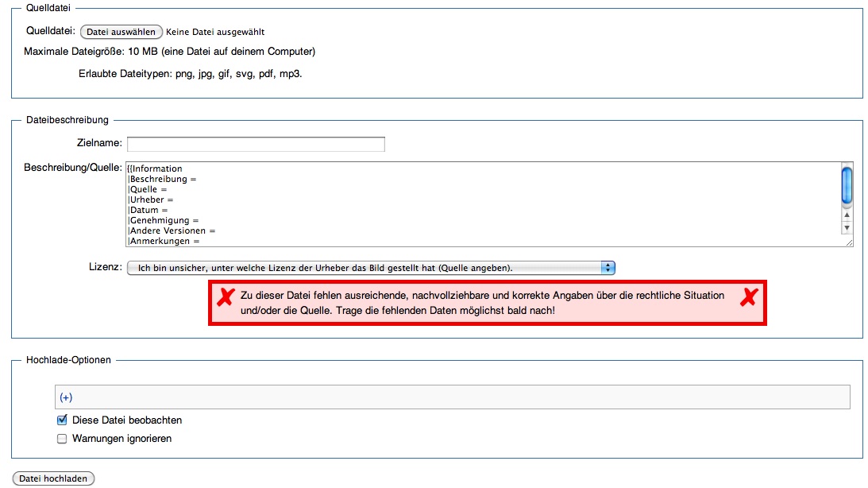Click the right red X warning icon
This screenshot has width=868, height=488.
748,297
